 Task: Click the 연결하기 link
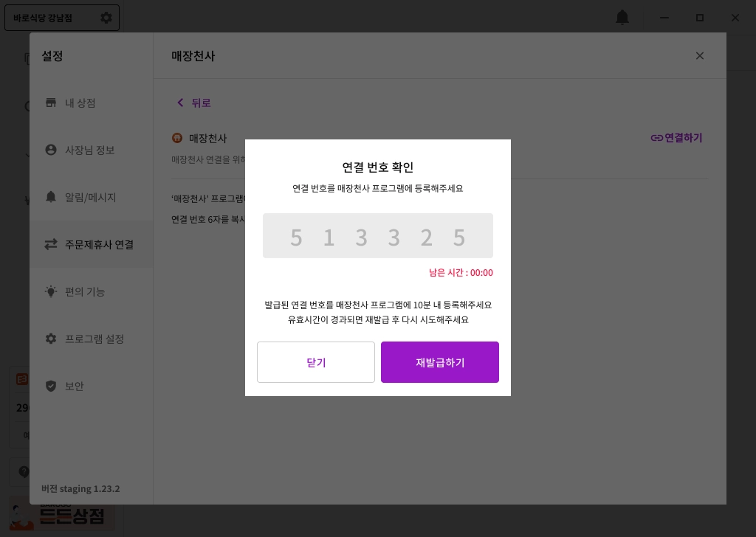click(676, 138)
